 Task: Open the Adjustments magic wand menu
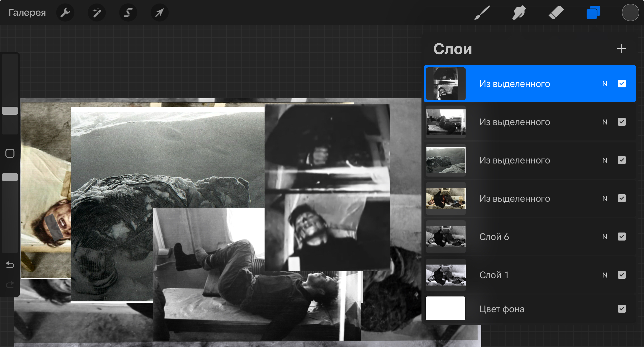click(x=96, y=12)
